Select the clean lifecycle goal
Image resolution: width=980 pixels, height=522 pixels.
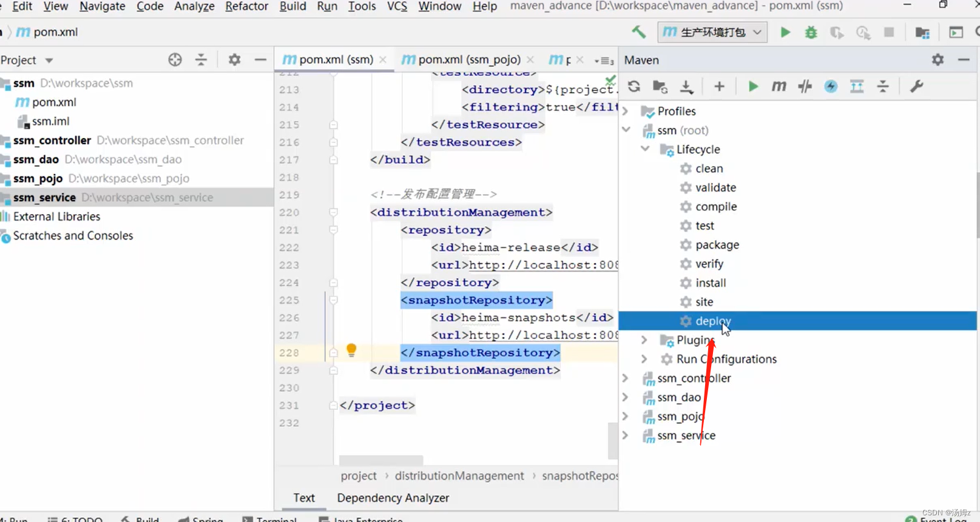coord(709,169)
